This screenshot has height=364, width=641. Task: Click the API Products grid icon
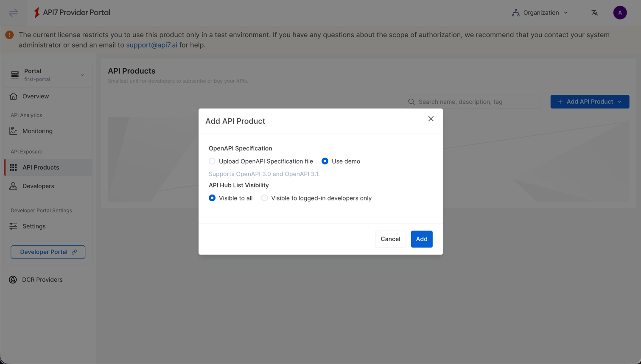coord(13,167)
